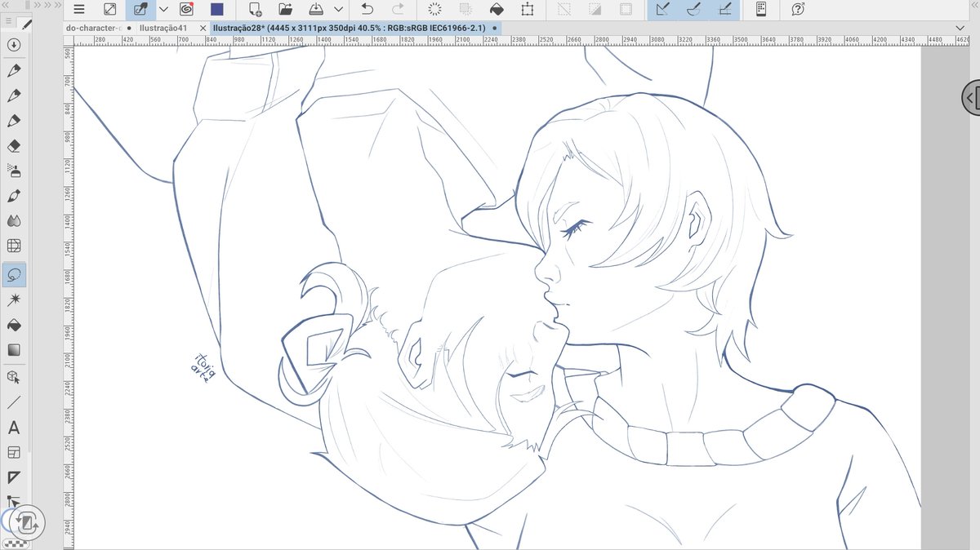Image resolution: width=980 pixels, height=550 pixels.
Task: Toggle snap to grid
Action: click(x=724, y=9)
